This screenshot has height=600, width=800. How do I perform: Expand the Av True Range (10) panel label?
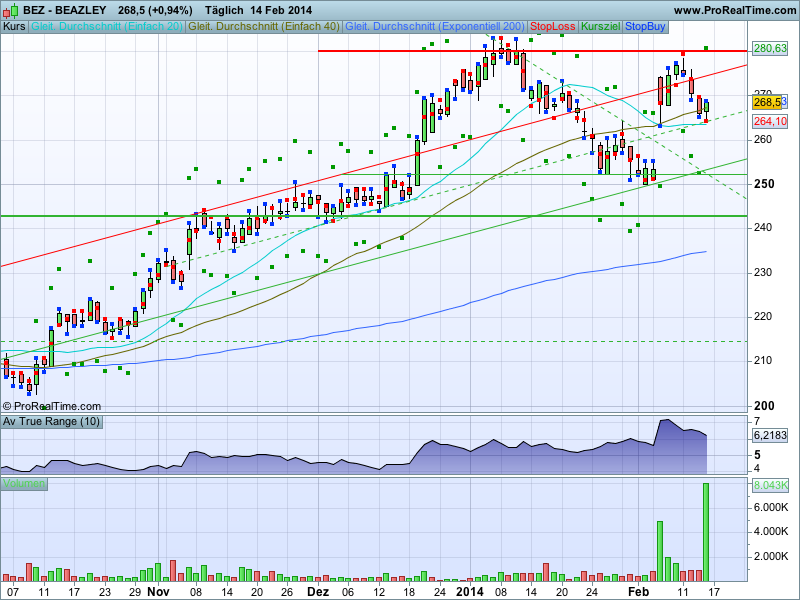click(x=50, y=421)
